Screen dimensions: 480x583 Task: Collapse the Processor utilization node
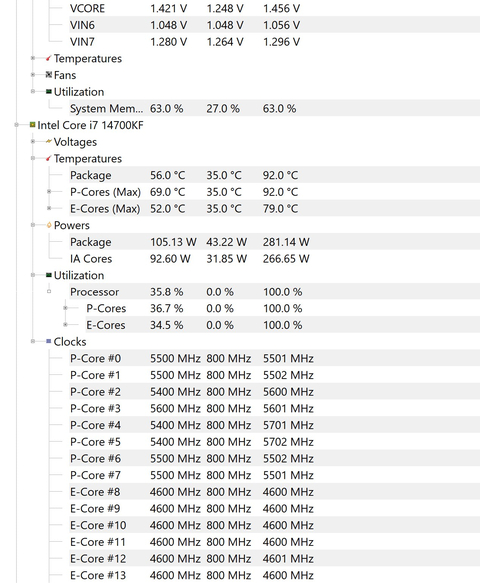point(49,292)
